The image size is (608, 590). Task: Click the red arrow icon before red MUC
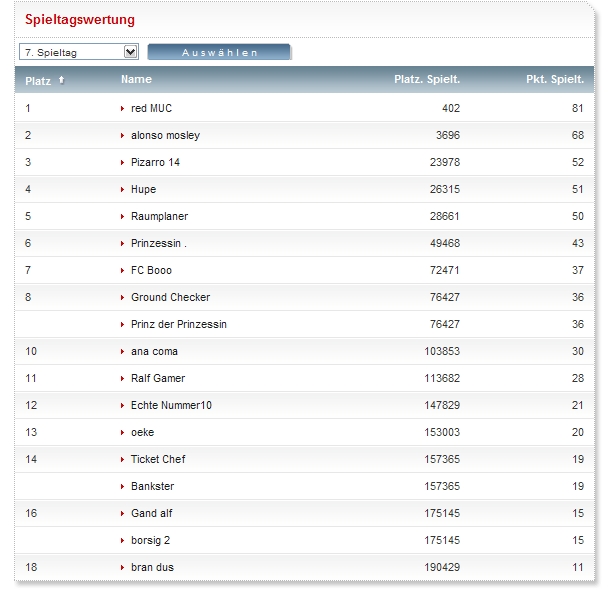coord(123,108)
